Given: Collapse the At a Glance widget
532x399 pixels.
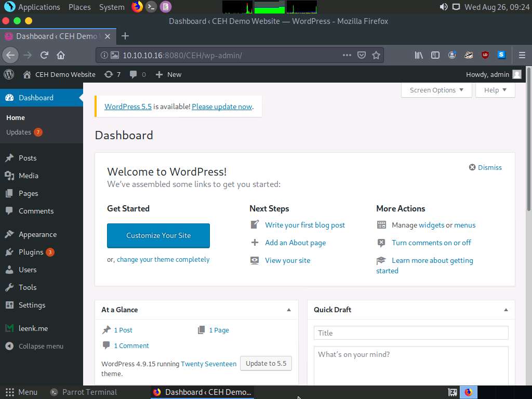Looking at the screenshot, I should click(289, 310).
